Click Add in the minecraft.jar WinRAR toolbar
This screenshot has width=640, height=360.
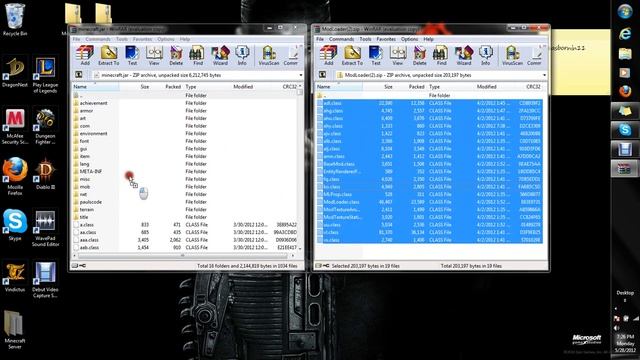point(85,56)
